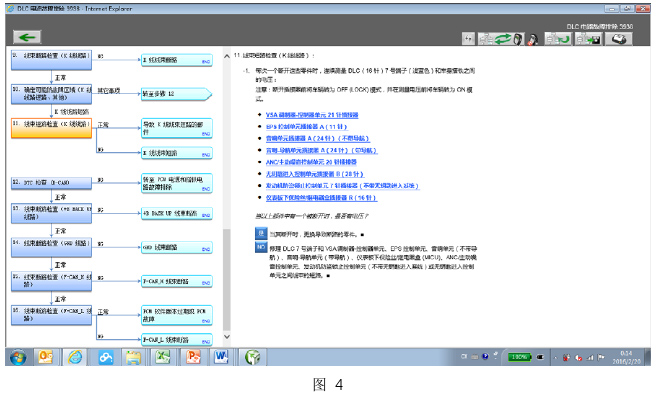Click the Internet Explorer icon in title bar
Screen dimensions: 659x398
pos(11,8)
